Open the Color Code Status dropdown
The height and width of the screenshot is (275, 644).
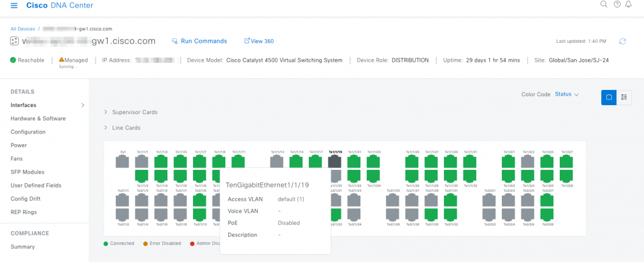click(567, 94)
